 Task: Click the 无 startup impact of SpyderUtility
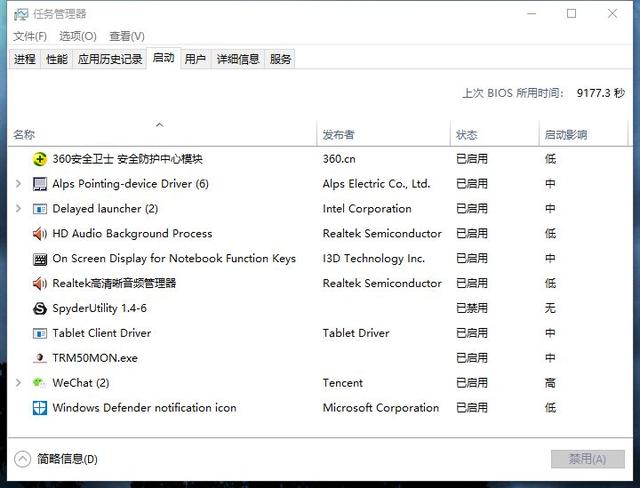coord(550,308)
